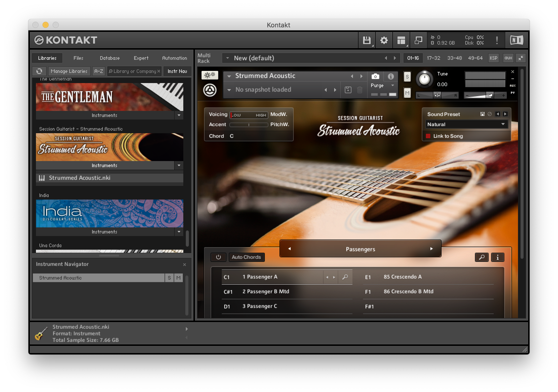Save sound preset disk icon
Image resolution: width=558 pixels, height=392 pixels.
click(483, 114)
